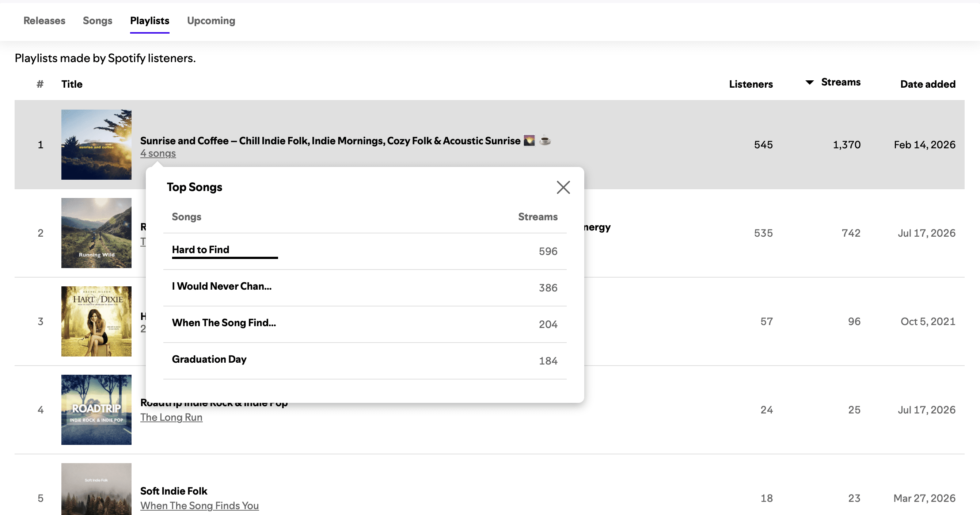Open Hard to Find song
980x515 pixels.
coord(201,249)
